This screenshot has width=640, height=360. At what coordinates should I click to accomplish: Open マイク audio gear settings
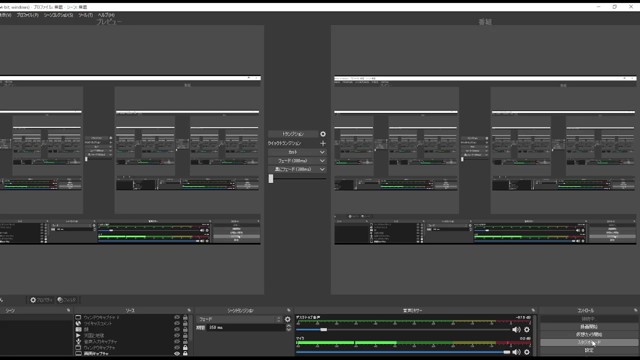click(x=527, y=352)
